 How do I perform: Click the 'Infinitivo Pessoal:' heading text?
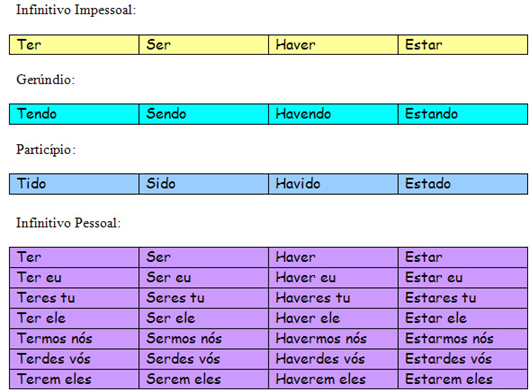pyautogui.click(x=69, y=223)
